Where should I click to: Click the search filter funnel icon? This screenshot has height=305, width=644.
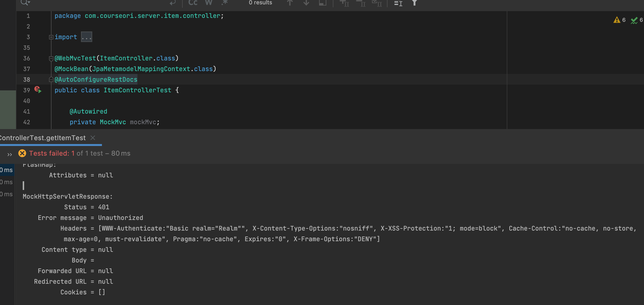coord(414,3)
